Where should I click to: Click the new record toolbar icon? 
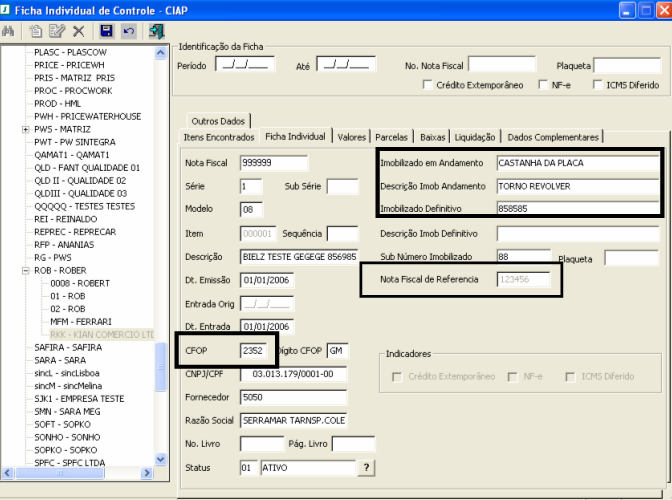pos(37,32)
